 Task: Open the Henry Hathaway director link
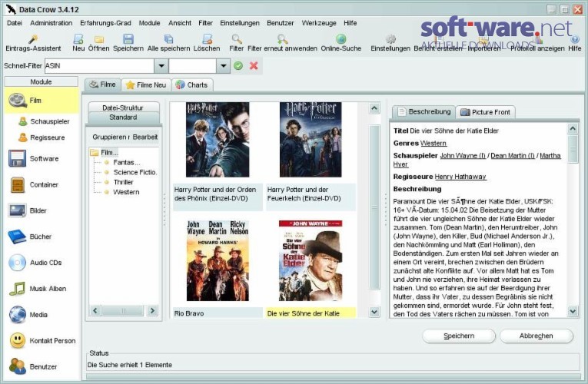460,177
